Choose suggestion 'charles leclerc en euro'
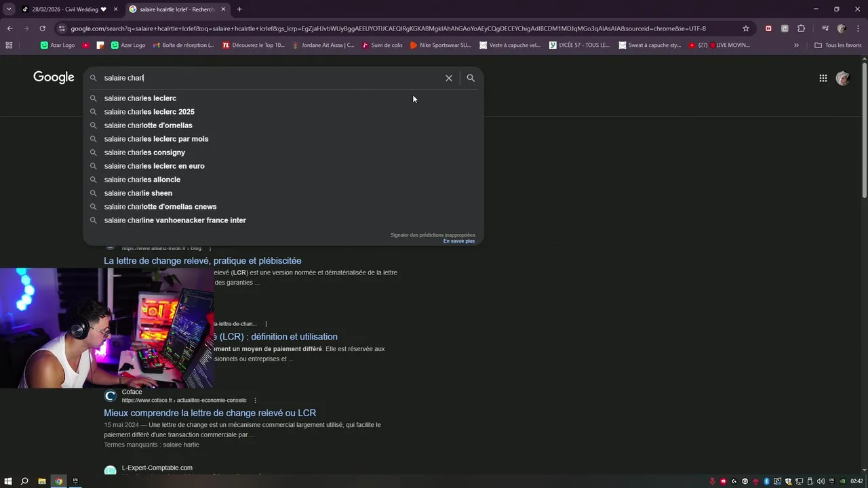Screen dimensions: 868x488 pyautogui.click(x=283, y=166)
